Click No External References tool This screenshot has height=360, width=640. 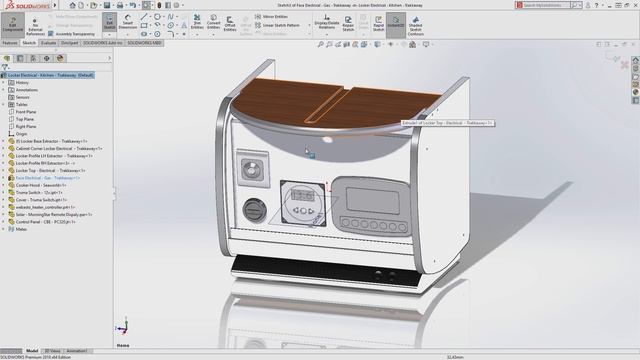[x=35, y=27]
